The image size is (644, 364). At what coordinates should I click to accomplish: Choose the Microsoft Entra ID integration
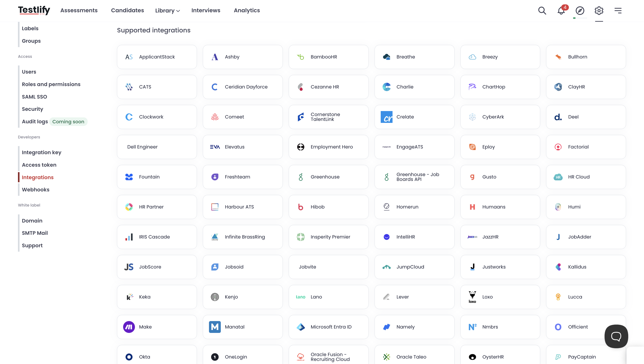[329, 327]
